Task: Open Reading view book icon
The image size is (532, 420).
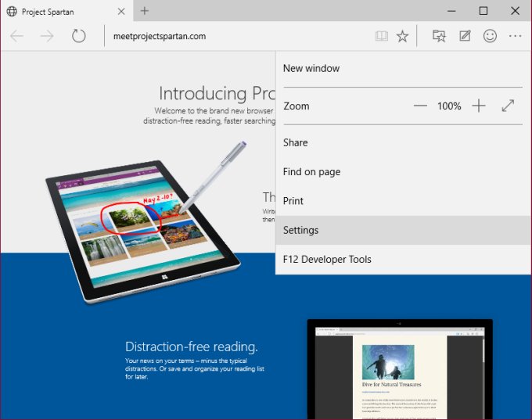Action: click(382, 36)
